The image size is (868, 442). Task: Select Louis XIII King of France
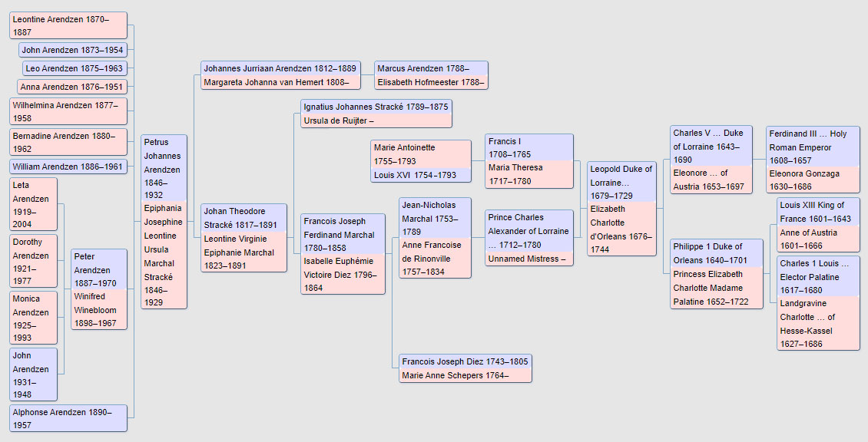pos(818,212)
